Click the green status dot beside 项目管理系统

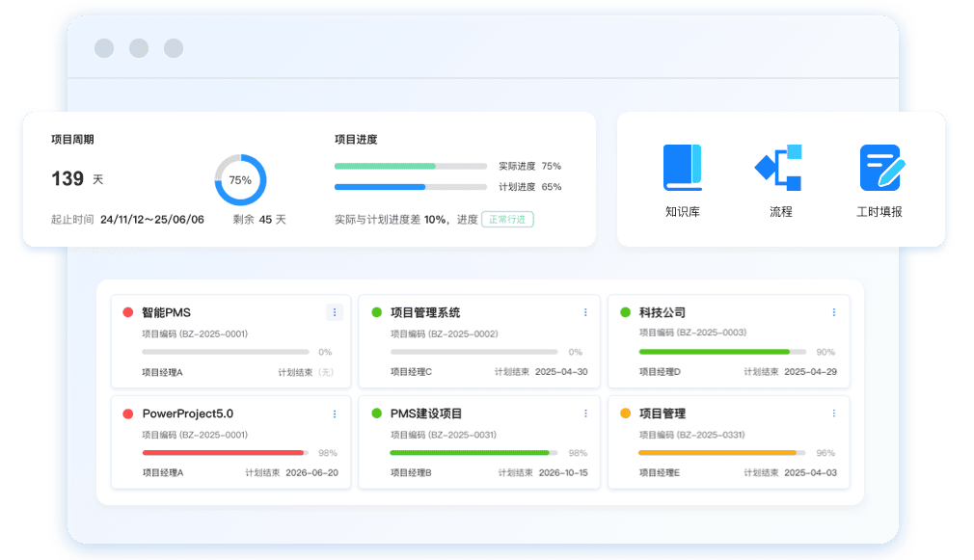pos(376,312)
